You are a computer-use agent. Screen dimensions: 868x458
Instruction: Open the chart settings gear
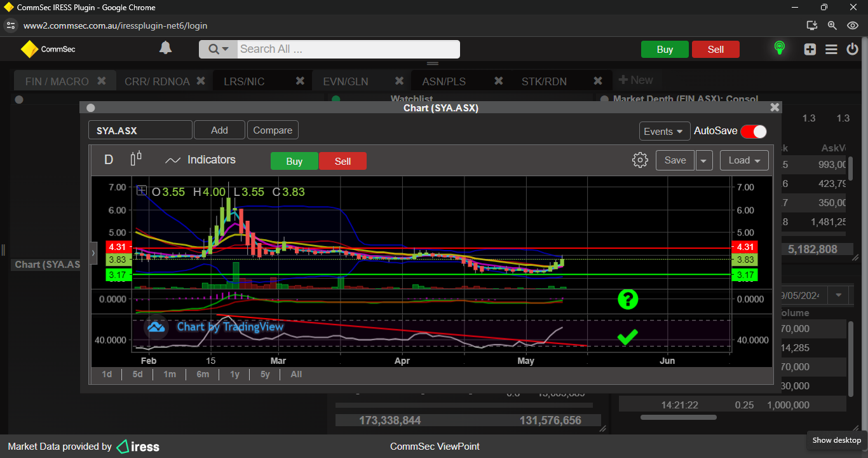(x=640, y=160)
